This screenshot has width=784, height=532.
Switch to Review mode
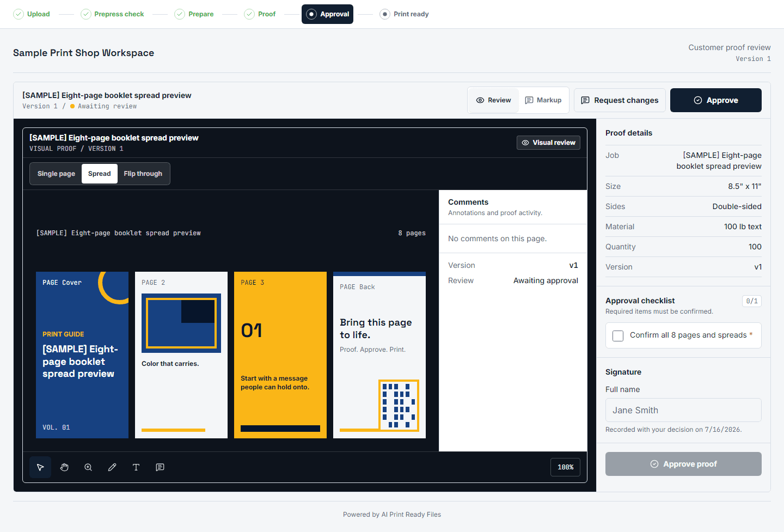(x=494, y=100)
